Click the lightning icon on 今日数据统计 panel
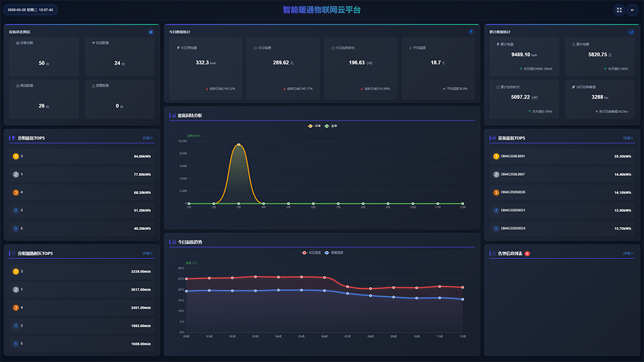 (470, 31)
